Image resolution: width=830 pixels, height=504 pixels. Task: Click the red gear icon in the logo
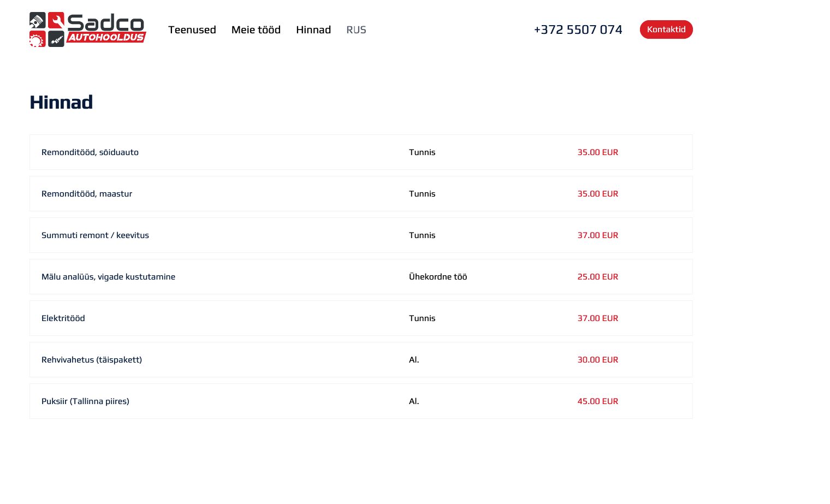coord(37,39)
